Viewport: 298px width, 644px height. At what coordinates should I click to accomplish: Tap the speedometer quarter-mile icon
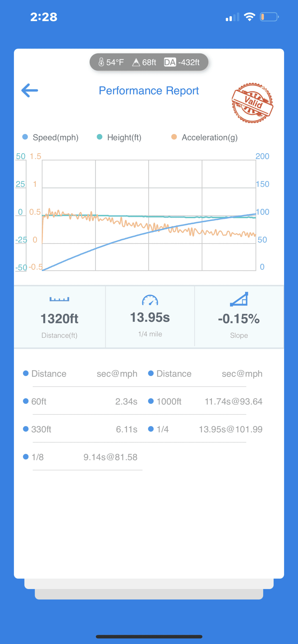point(150,300)
